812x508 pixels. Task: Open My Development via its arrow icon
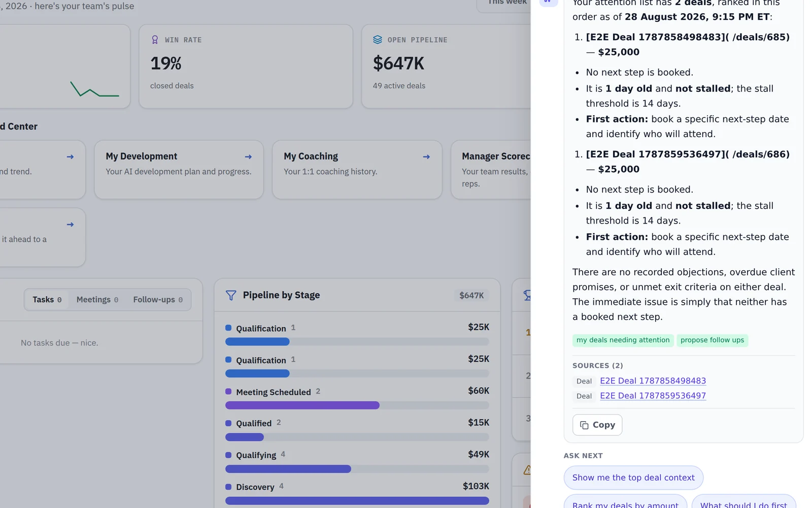point(248,156)
